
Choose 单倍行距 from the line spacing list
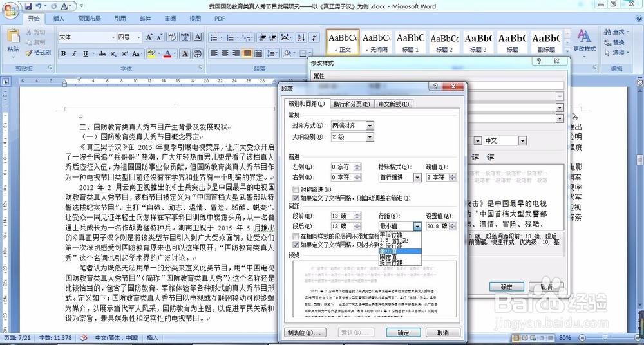pos(400,234)
